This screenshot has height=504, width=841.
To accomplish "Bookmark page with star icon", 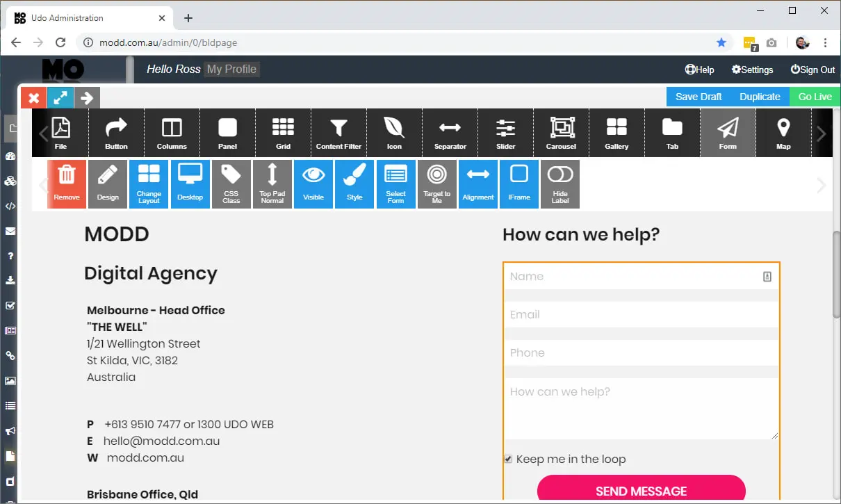I will 721,42.
